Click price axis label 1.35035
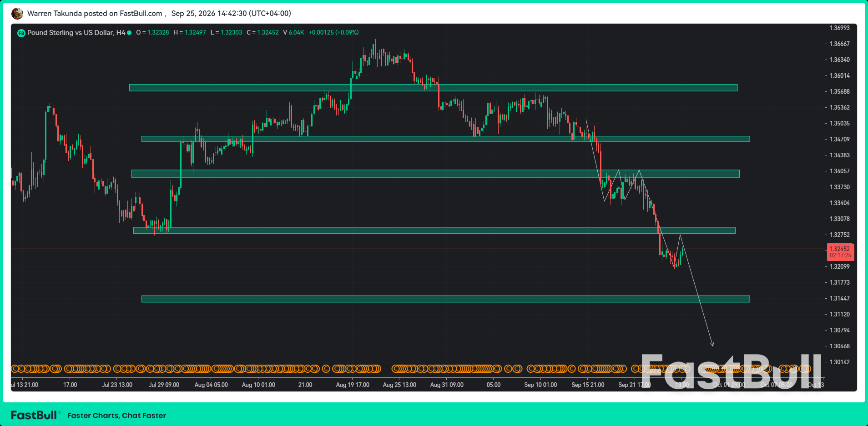This screenshot has width=868, height=426. click(x=840, y=123)
